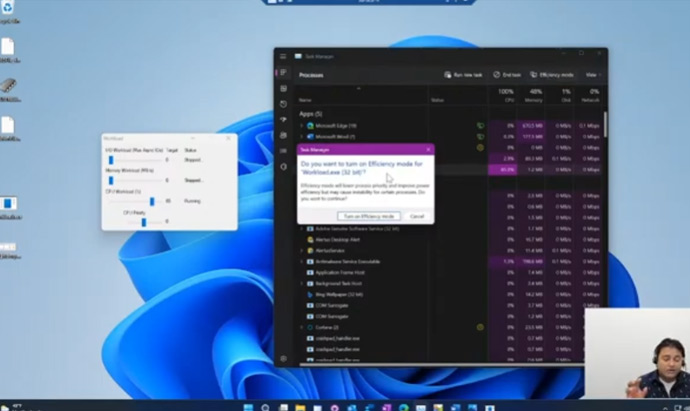Click Run new task in toolbar
The width and height of the screenshot is (690, 411).
point(463,75)
